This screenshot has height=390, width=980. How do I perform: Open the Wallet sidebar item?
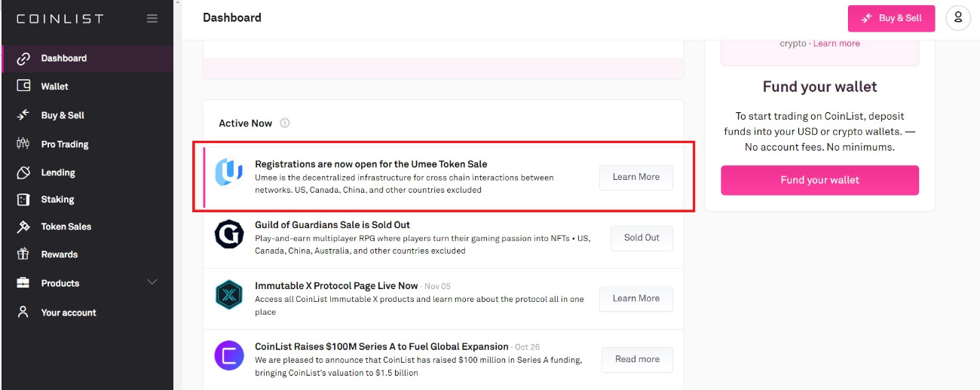click(x=54, y=87)
